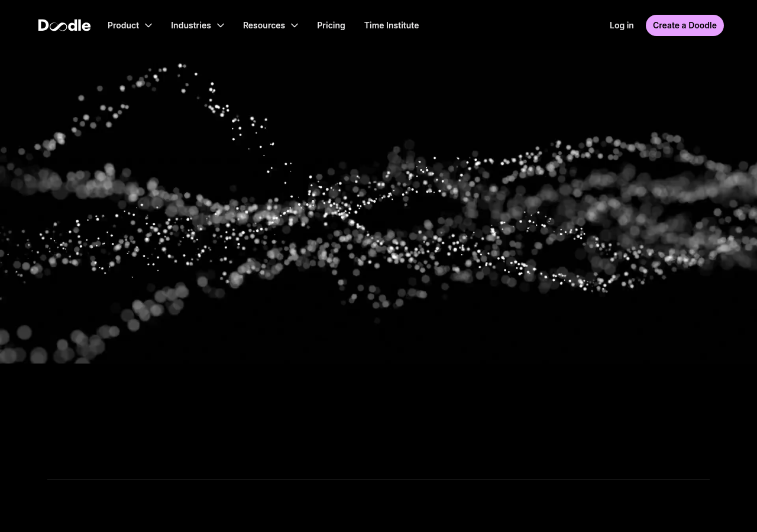Click Log in
This screenshot has width=757, height=532.
(x=622, y=25)
